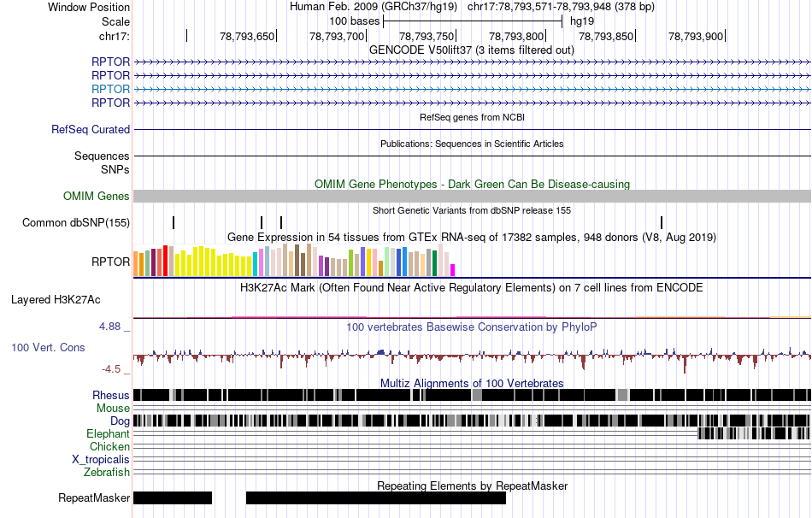Click the 100 Vert. Cons label
Screen dimensions: 812x518
pyautogui.click(x=48, y=348)
